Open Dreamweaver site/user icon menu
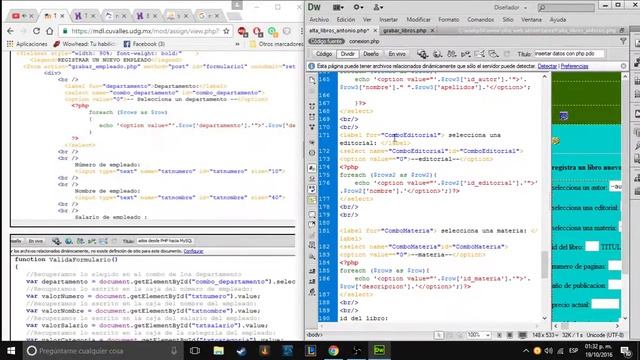The image size is (640, 360). click(378, 7)
